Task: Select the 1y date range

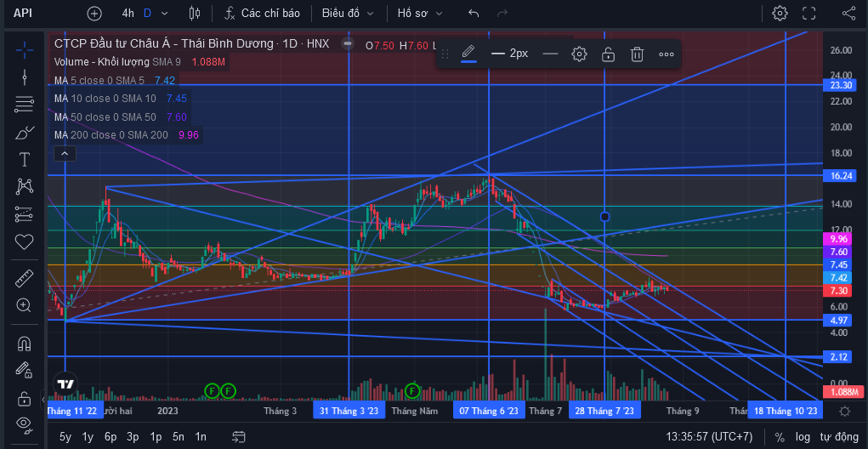Action: pyautogui.click(x=88, y=437)
